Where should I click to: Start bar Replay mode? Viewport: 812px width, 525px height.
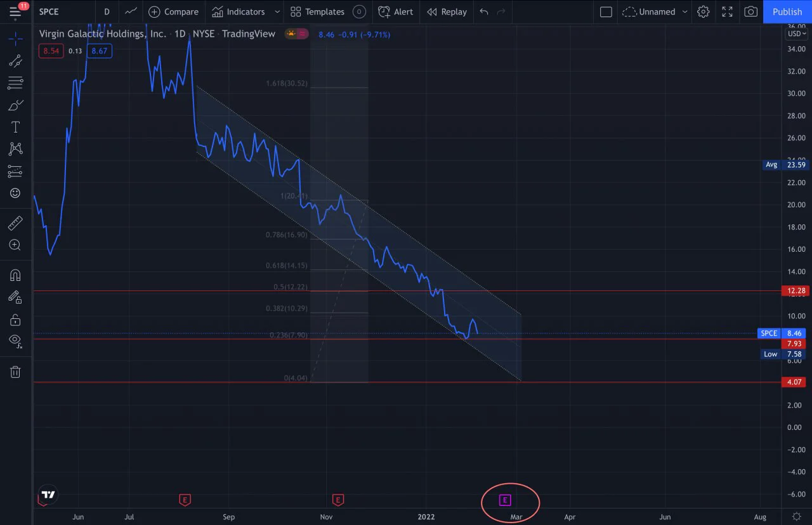[x=447, y=11]
